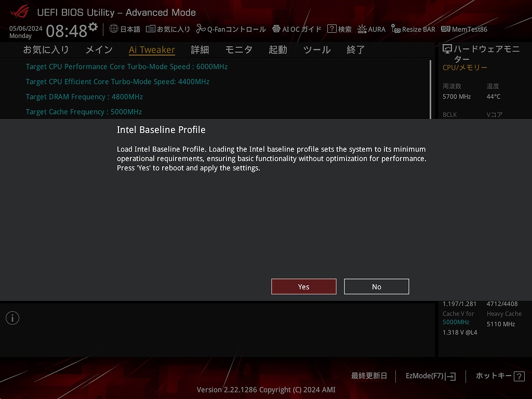Confirm Yes to load Intel Baseline Profile
532x399 pixels.
tap(303, 287)
